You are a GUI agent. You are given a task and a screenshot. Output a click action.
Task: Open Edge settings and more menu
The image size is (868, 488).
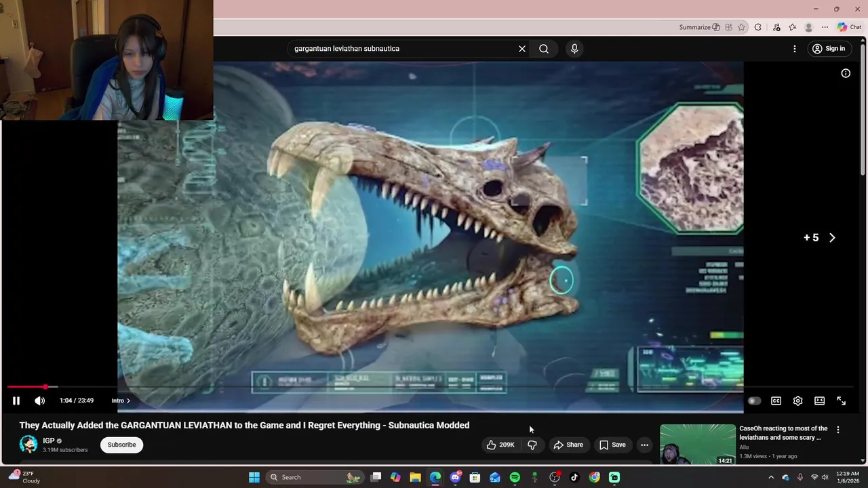point(825,27)
